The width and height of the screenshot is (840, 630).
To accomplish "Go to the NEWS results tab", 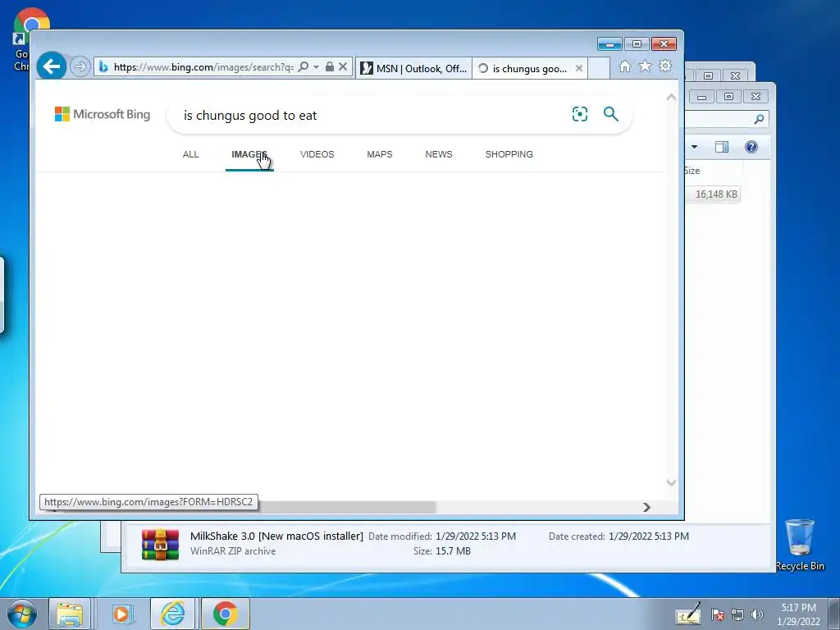I will (439, 154).
